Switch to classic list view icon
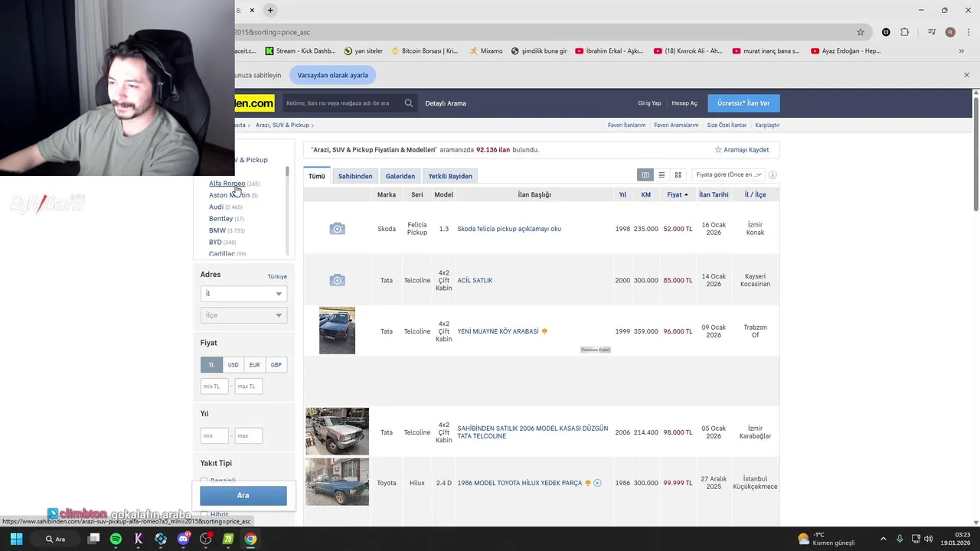980x551 pixels. click(x=661, y=174)
